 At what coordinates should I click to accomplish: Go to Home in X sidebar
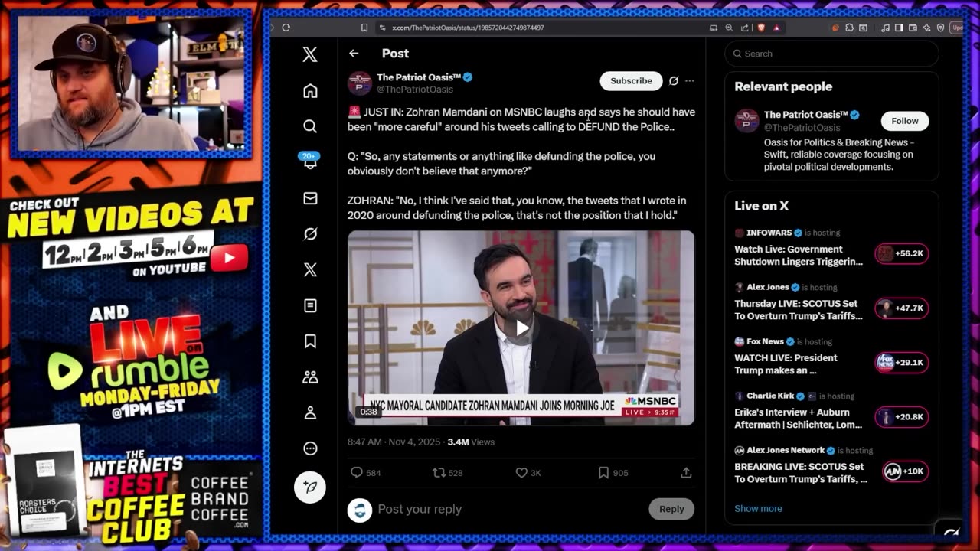[310, 90]
